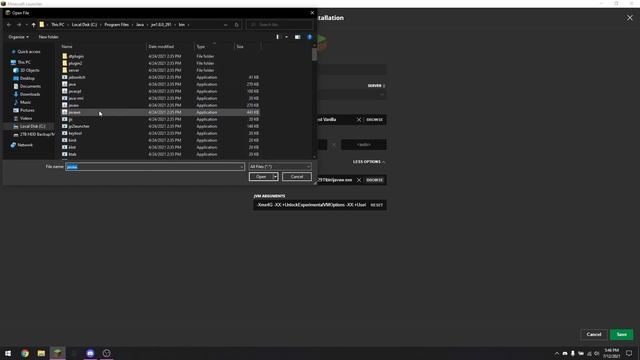The width and height of the screenshot is (640, 360).
Task: Select the kinit application file
Action: coord(72,140)
